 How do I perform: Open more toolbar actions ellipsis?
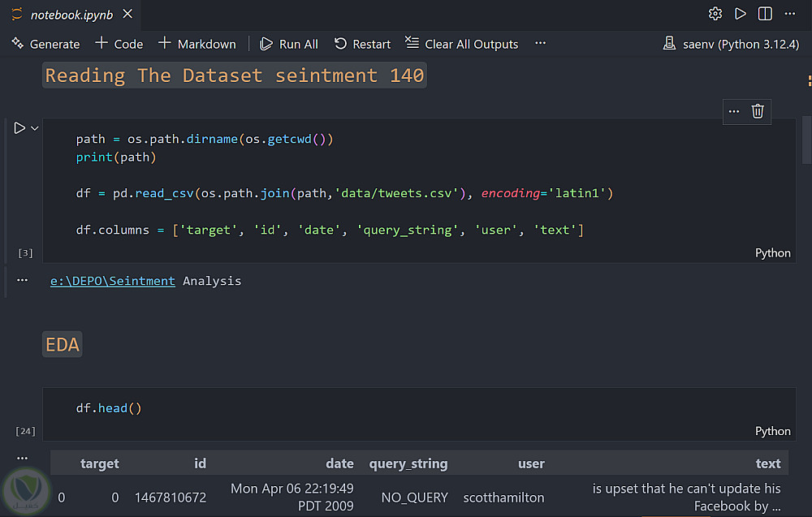(541, 44)
